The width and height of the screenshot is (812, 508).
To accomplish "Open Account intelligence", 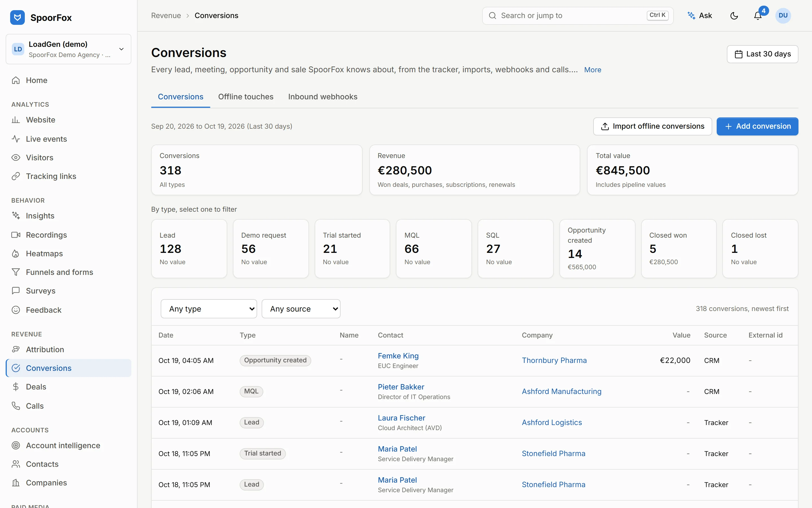I will (69, 446).
